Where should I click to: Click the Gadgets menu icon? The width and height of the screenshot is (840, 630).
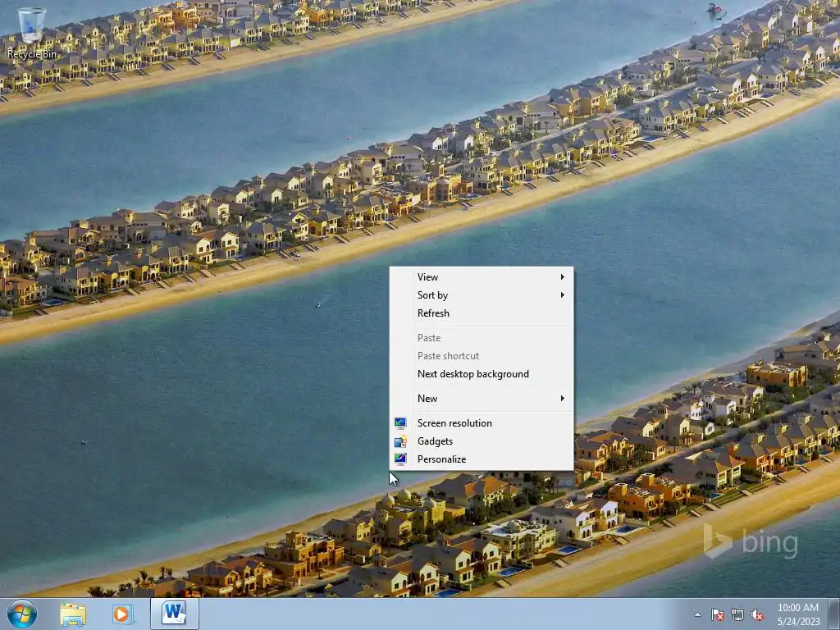point(400,441)
